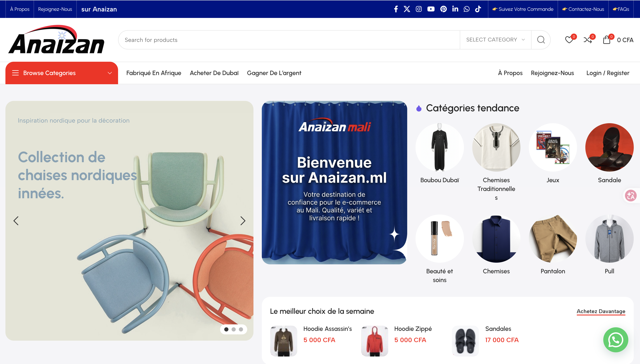This screenshot has width=640, height=364.
Task: Open the Pull category thumbnail
Action: click(609, 238)
